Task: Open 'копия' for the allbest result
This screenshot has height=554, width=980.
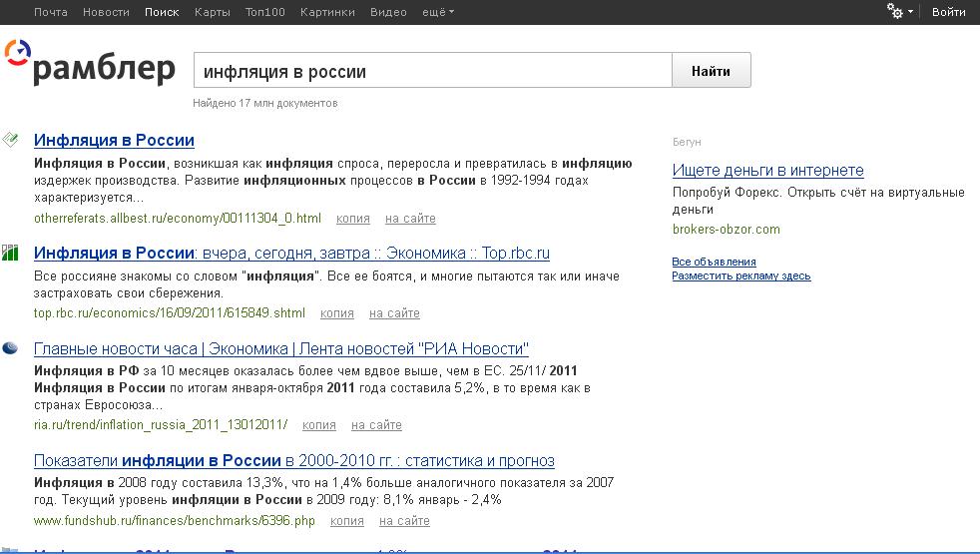Action: [353, 219]
